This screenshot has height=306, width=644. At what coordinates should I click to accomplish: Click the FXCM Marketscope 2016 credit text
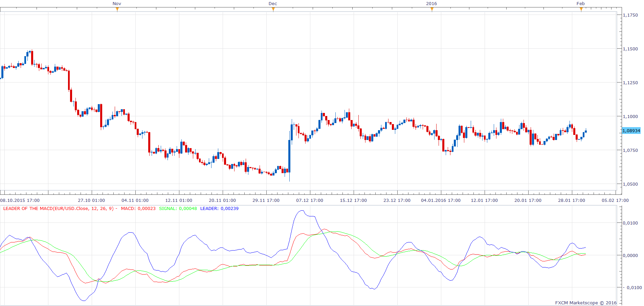tap(586, 303)
